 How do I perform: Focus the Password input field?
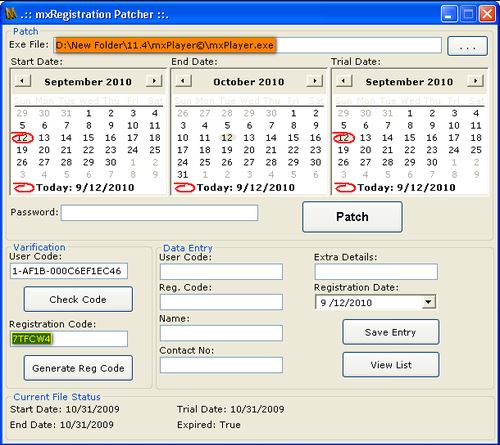[159, 213]
